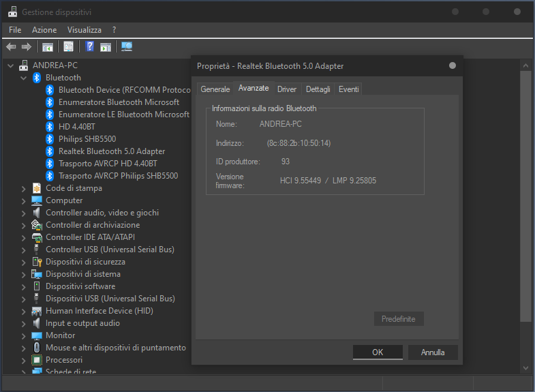Click the Mouse e altri dispositivi icon
The height and width of the screenshot is (392, 535).
[x=37, y=348]
